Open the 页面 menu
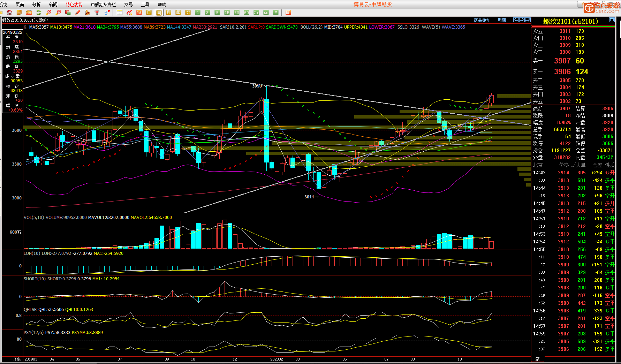This screenshot has height=364, width=621. [x=20, y=5]
